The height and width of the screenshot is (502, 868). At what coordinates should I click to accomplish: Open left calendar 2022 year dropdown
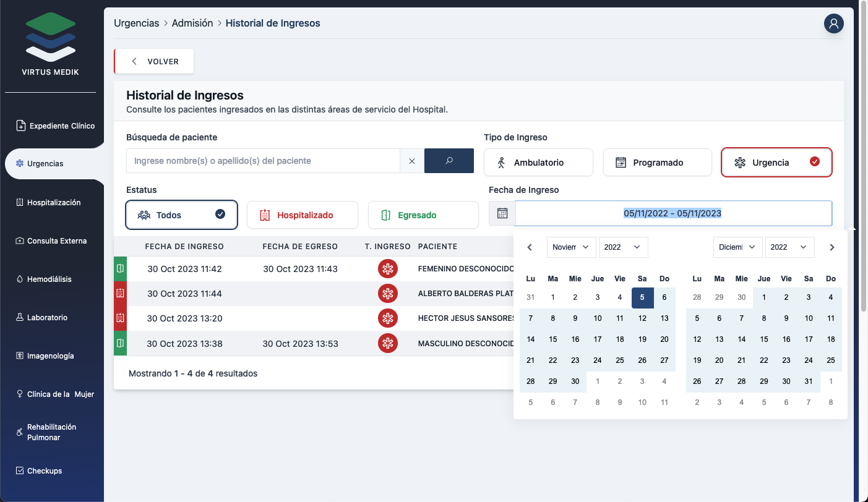pyautogui.click(x=623, y=247)
